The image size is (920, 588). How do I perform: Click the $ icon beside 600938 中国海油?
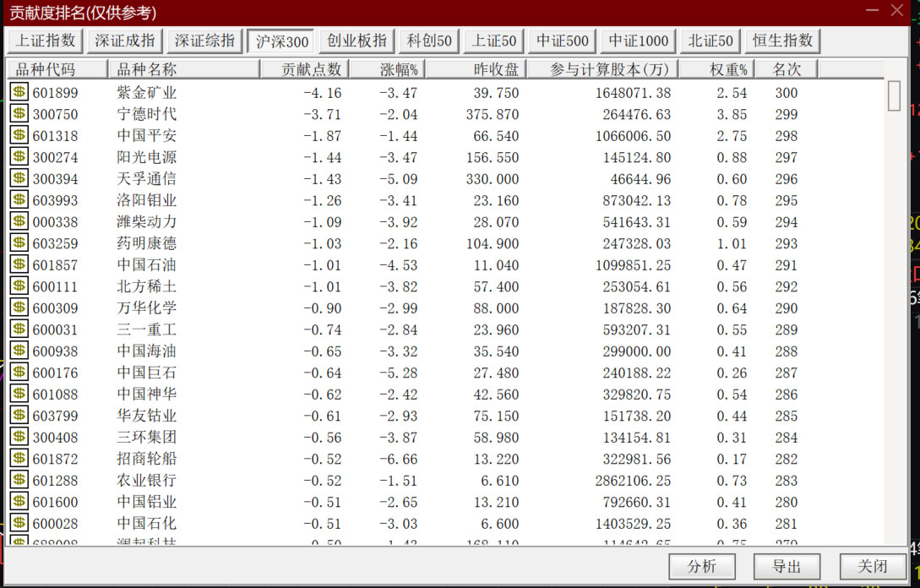[19, 351]
